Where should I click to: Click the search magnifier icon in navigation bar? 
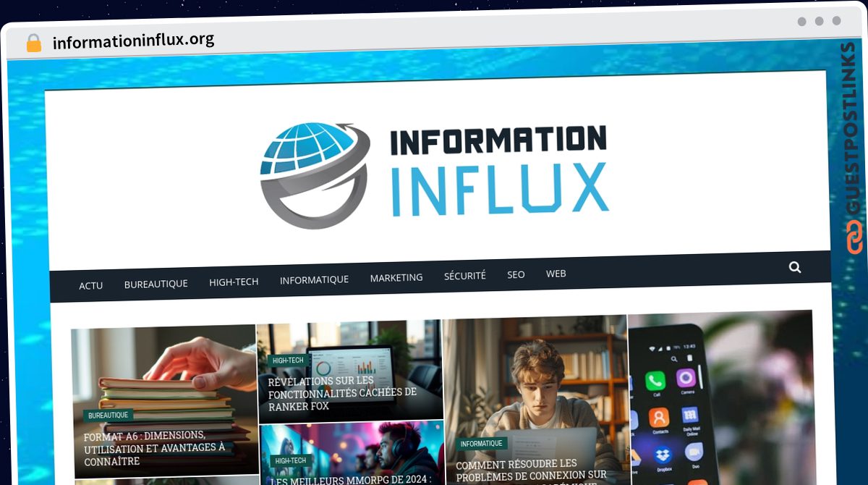coord(795,267)
